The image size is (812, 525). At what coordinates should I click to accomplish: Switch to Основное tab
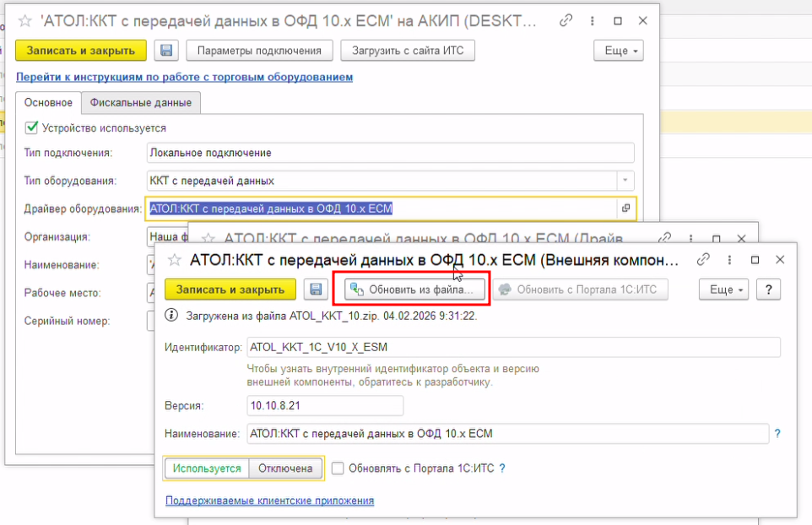tap(48, 102)
